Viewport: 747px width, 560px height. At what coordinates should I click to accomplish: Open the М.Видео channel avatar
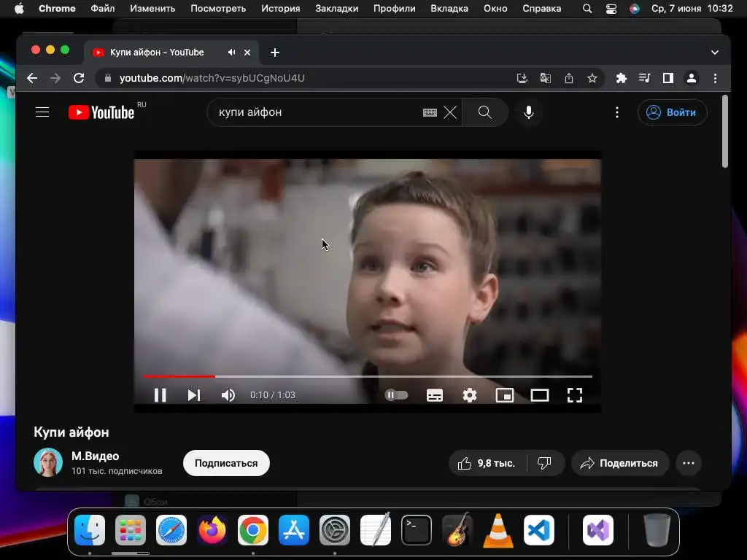tap(48, 462)
